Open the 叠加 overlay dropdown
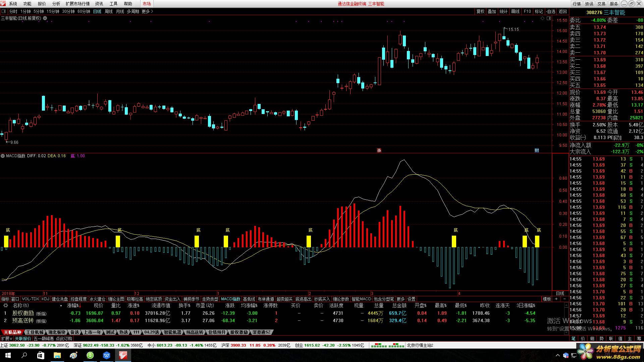The image size is (644, 362). click(x=492, y=11)
